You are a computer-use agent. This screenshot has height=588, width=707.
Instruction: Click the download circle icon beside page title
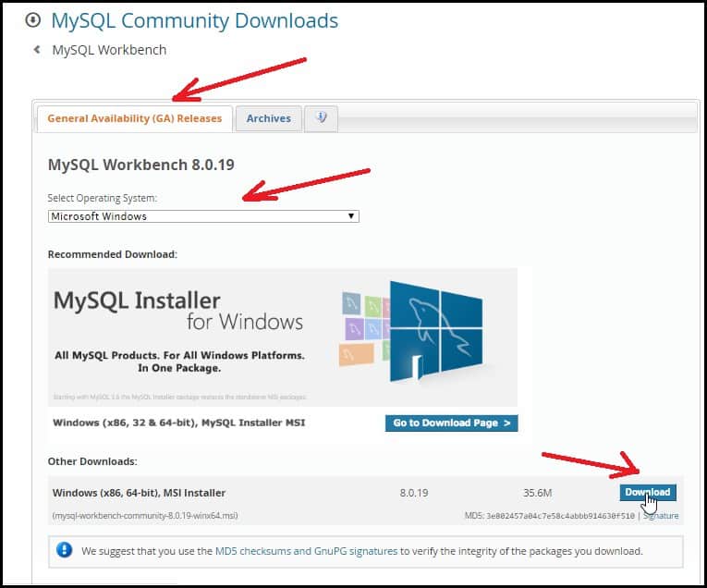click(33, 20)
